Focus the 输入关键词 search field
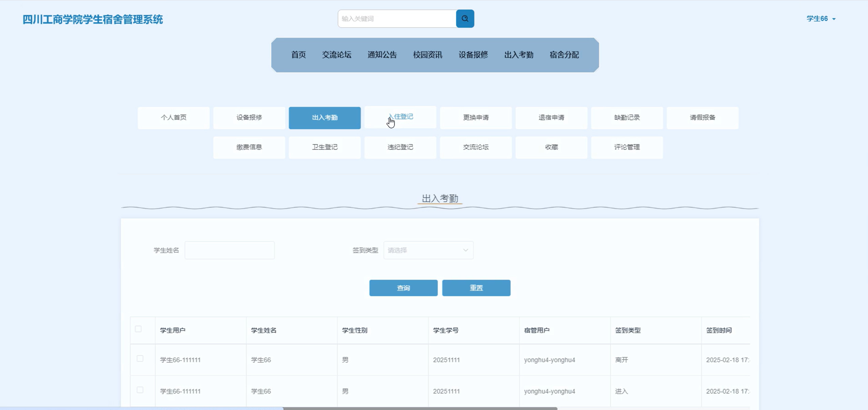 point(397,18)
